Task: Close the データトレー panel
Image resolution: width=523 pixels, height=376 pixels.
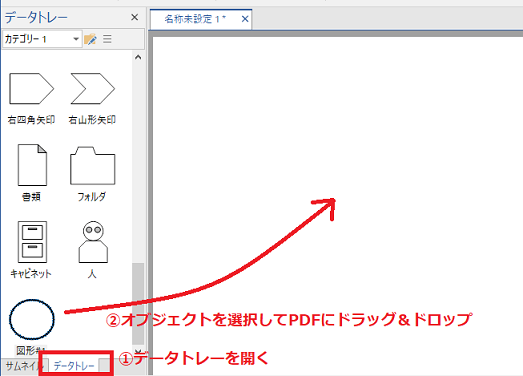Action: pyautogui.click(x=134, y=17)
